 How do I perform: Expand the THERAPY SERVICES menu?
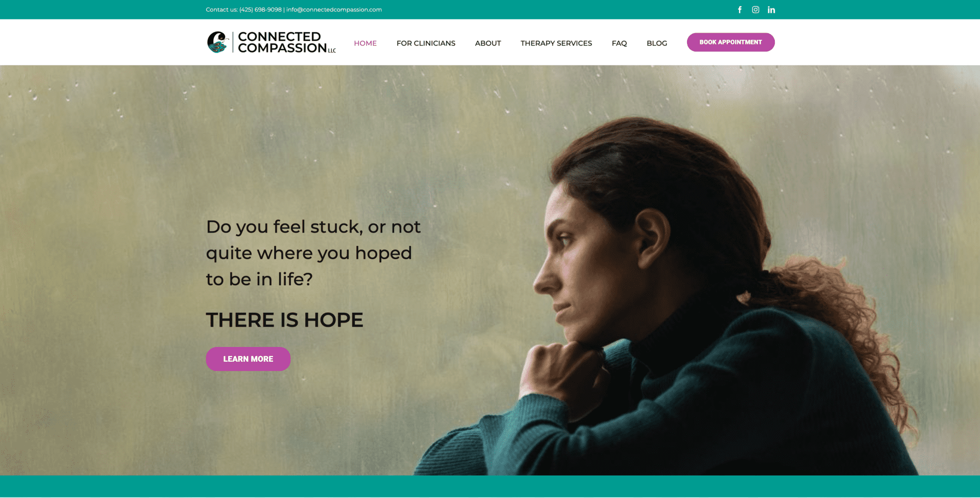click(556, 43)
